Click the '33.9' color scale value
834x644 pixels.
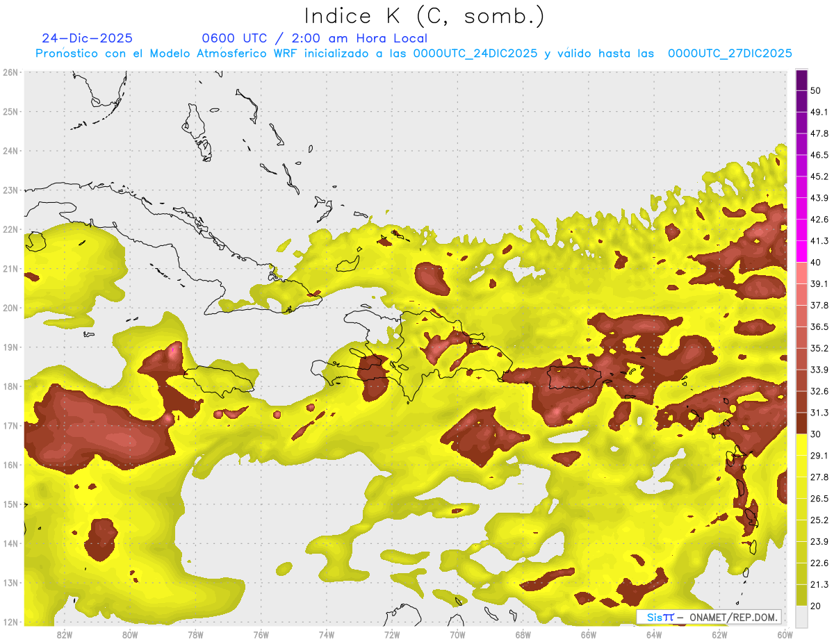pos(819,370)
